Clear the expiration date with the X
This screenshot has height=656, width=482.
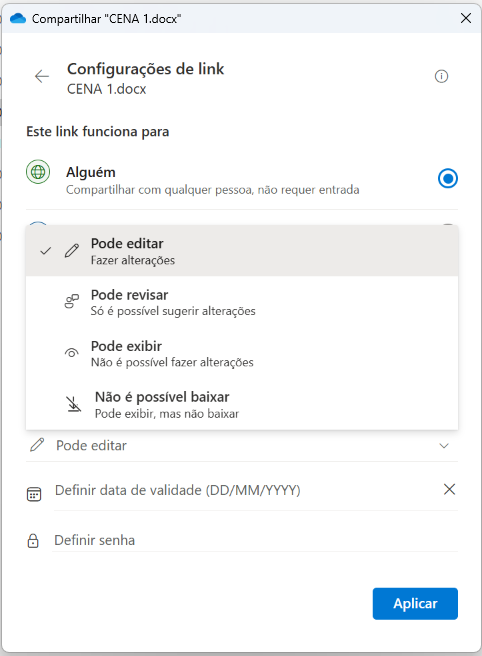point(449,489)
